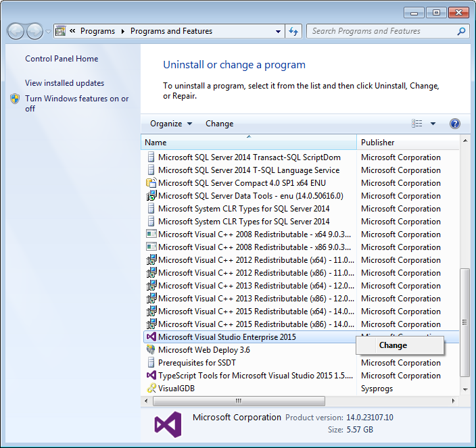Expand breadcrumb arrow after Programs
The image size is (476, 448).
[122, 32]
